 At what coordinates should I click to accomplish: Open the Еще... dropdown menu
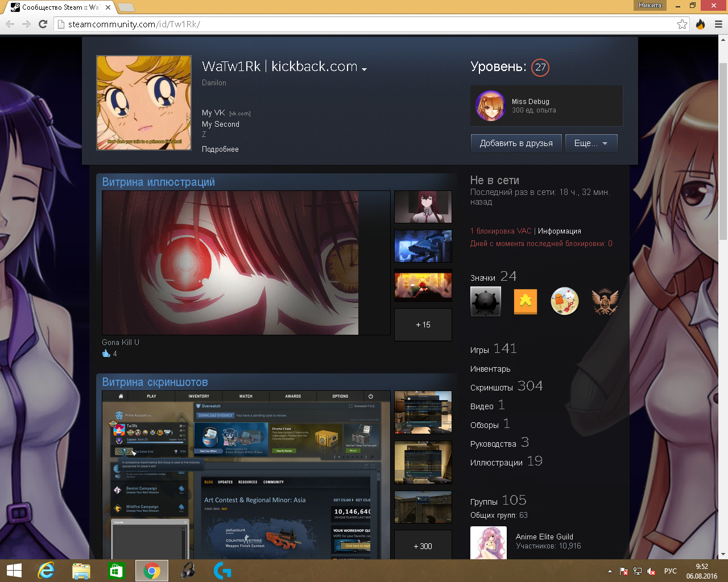click(x=591, y=143)
